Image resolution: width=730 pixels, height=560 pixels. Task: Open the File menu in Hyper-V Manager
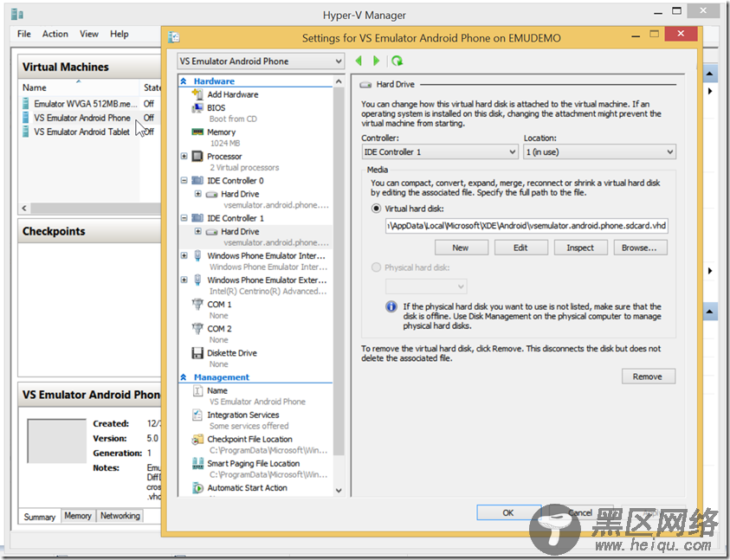click(x=23, y=34)
